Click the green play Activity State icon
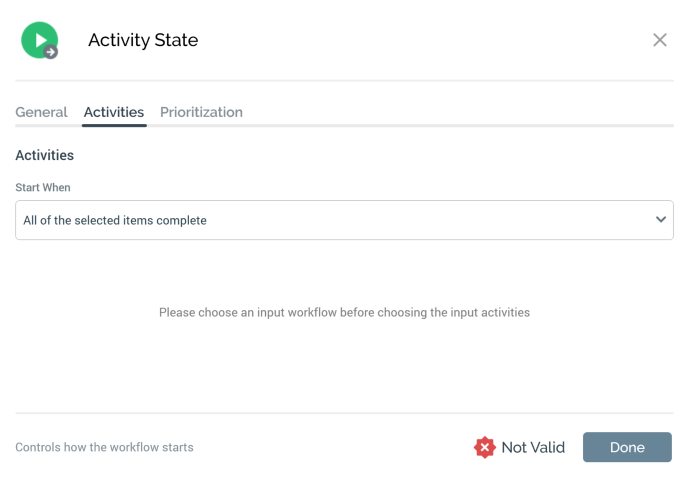Screen dimensions: 690x489 coord(38,39)
